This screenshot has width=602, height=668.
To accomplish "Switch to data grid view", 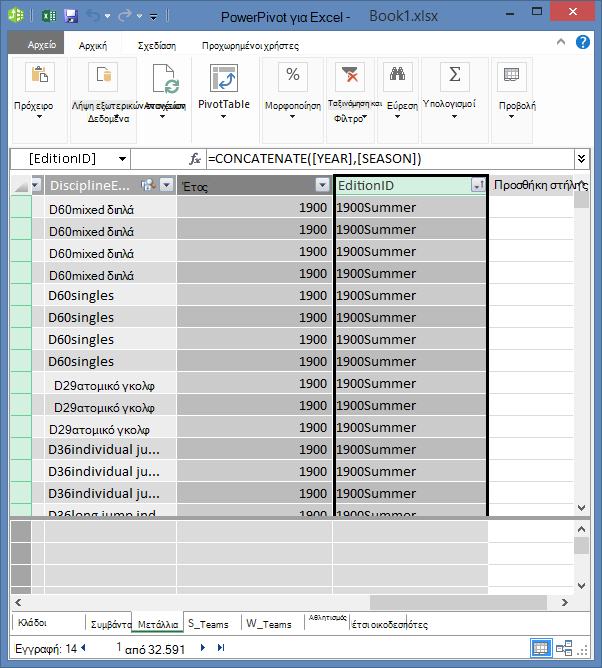I will tap(541, 648).
